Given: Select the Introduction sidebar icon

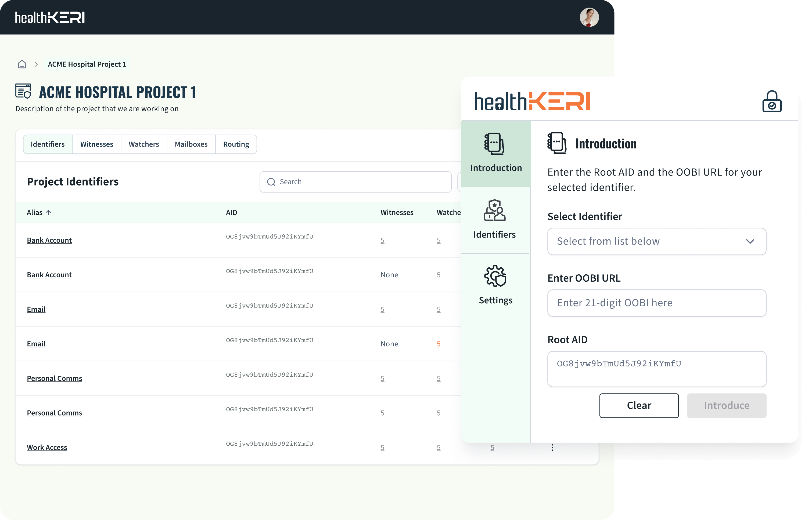Looking at the screenshot, I should point(494,144).
